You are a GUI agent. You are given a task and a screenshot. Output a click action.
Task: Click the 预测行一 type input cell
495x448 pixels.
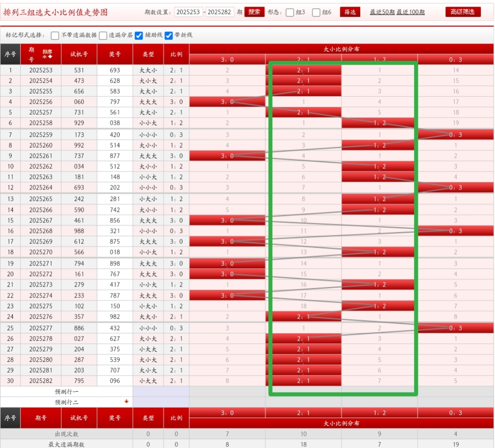(161, 392)
